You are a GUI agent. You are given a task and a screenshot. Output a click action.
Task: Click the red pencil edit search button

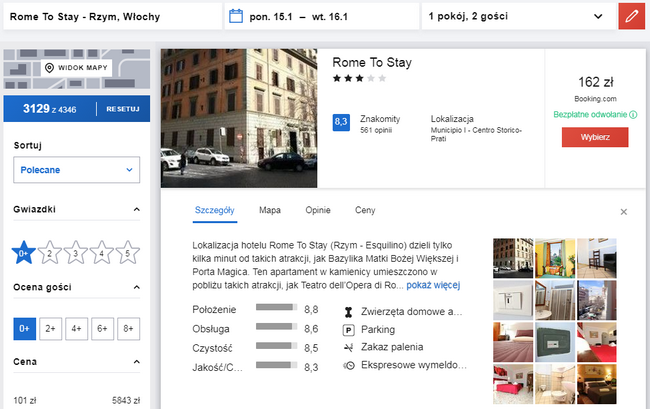coord(631,17)
